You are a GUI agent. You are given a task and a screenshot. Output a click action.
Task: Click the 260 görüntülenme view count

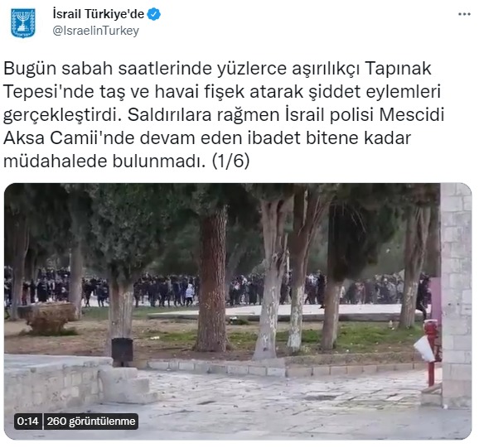[x=91, y=422]
